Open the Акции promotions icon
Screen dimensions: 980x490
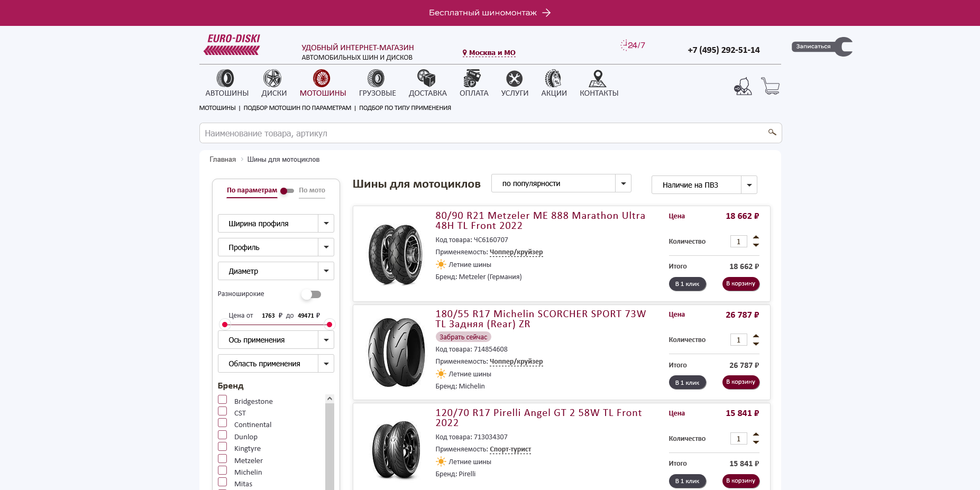[x=553, y=78]
